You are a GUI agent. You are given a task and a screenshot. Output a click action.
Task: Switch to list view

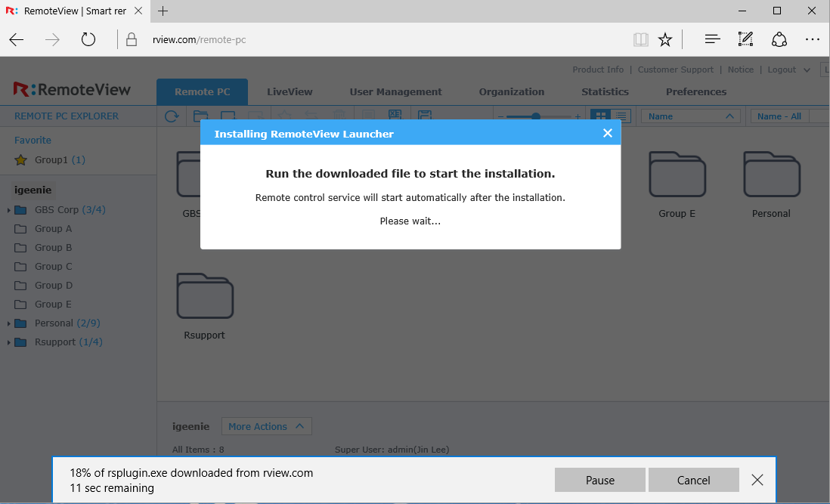[x=621, y=116]
